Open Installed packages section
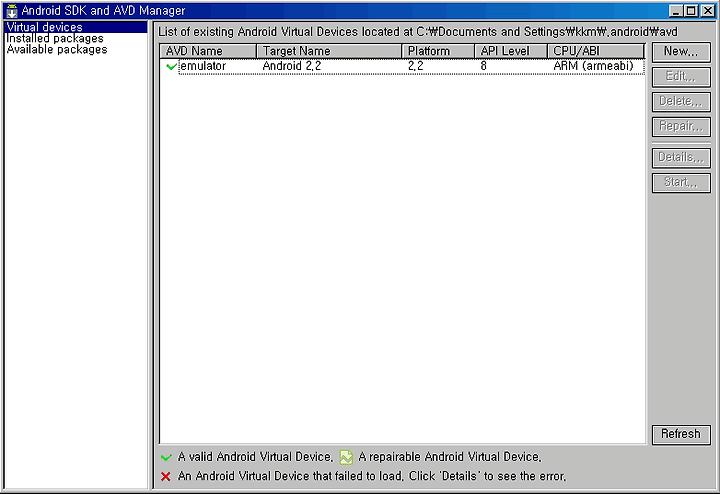The height and width of the screenshot is (494, 720). tap(55, 38)
